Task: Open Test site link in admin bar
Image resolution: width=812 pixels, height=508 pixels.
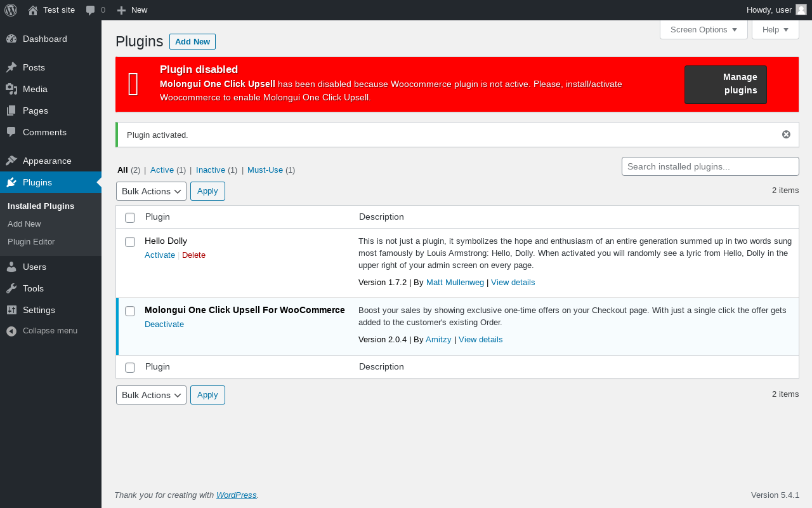Action: coord(59,10)
